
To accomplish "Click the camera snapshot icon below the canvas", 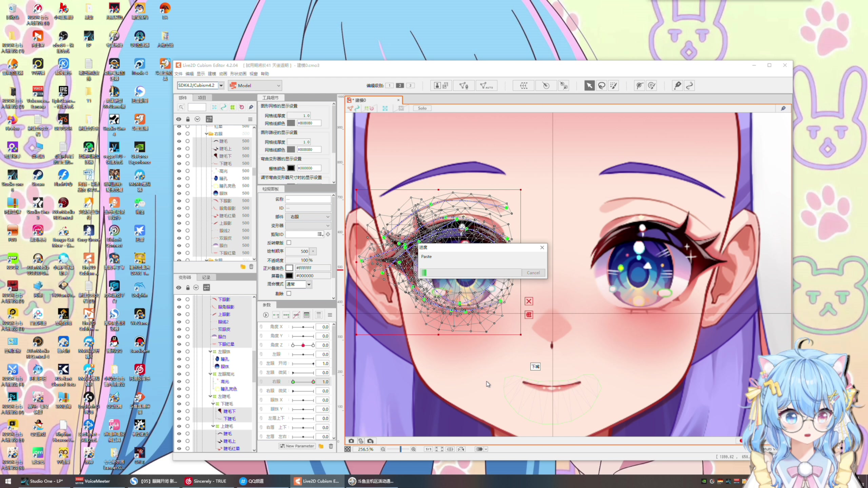I will [351, 441].
